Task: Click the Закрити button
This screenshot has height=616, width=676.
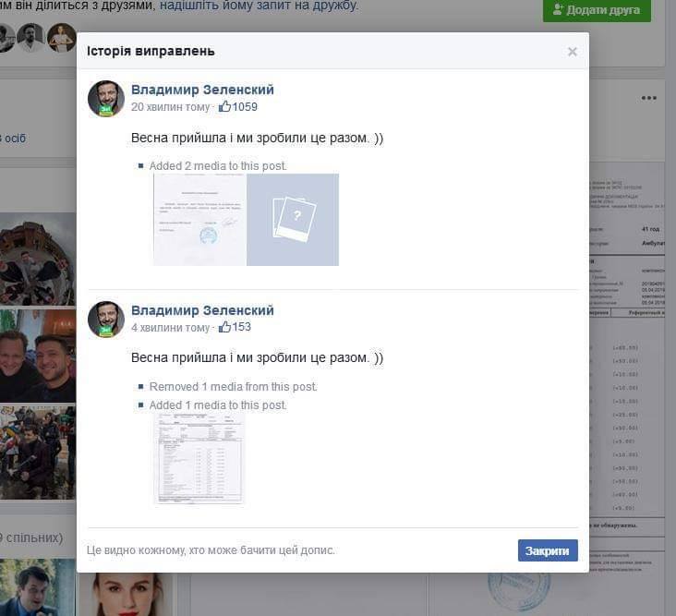Action: click(x=548, y=550)
